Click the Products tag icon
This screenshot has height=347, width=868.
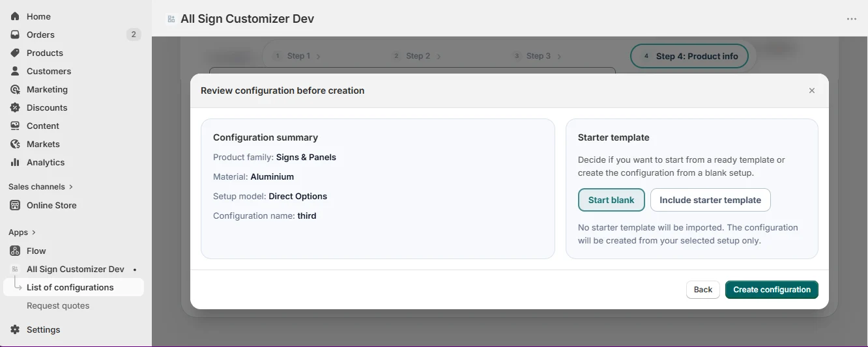click(15, 53)
